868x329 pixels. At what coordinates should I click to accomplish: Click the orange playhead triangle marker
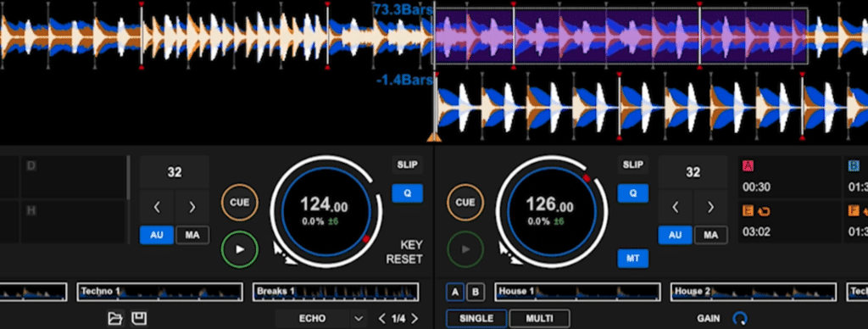(x=434, y=137)
